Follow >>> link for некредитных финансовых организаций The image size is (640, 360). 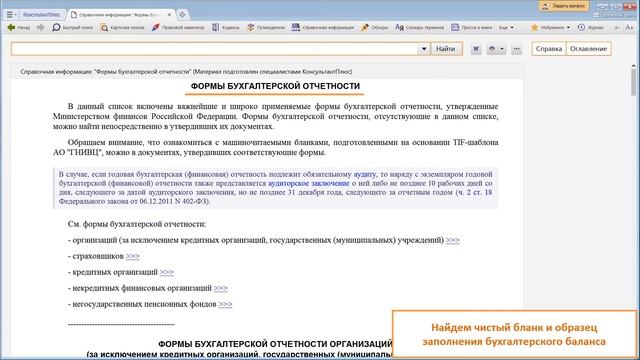[x=221, y=288]
